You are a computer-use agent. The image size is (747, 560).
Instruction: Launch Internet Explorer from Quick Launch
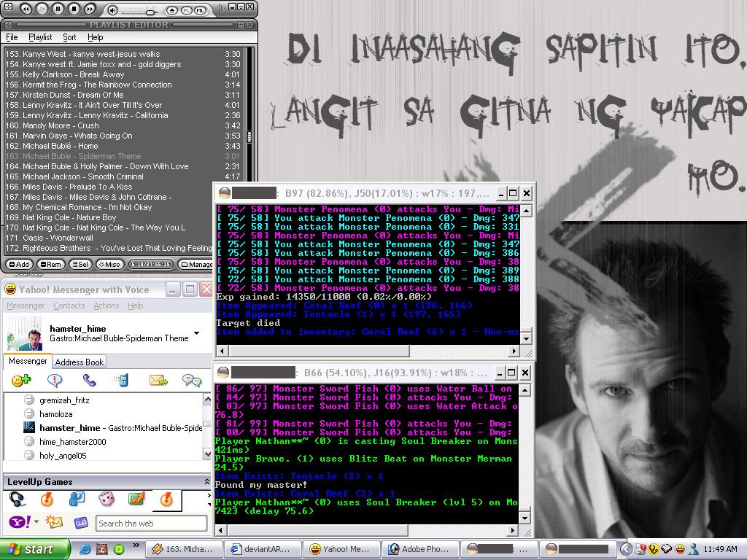[x=85, y=550]
